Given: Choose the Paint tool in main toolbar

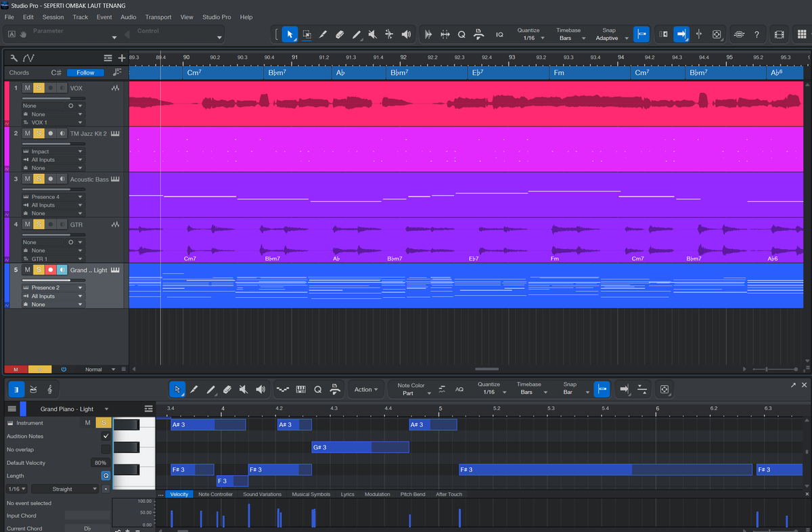Looking at the screenshot, I should coord(356,34).
